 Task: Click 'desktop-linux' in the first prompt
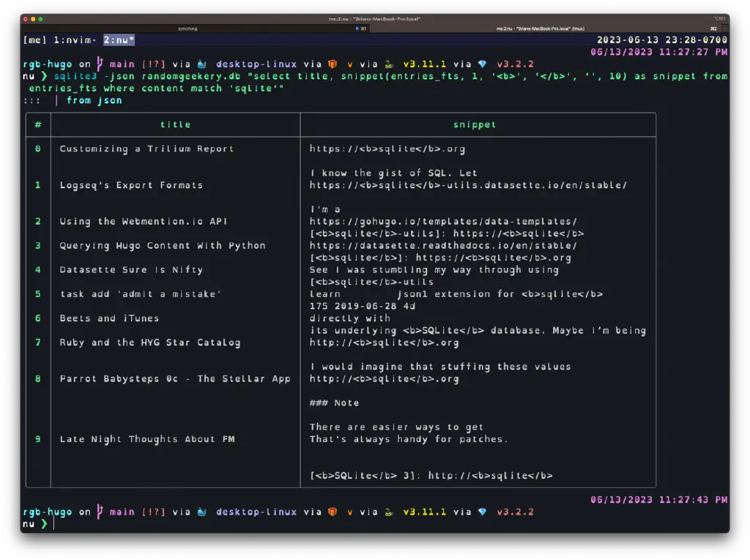coord(256,64)
